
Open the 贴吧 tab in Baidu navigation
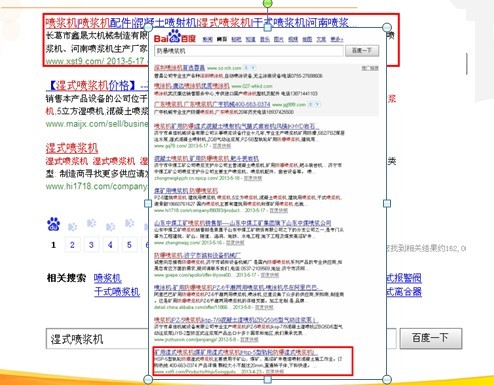pyautogui.click(x=236, y=39)
